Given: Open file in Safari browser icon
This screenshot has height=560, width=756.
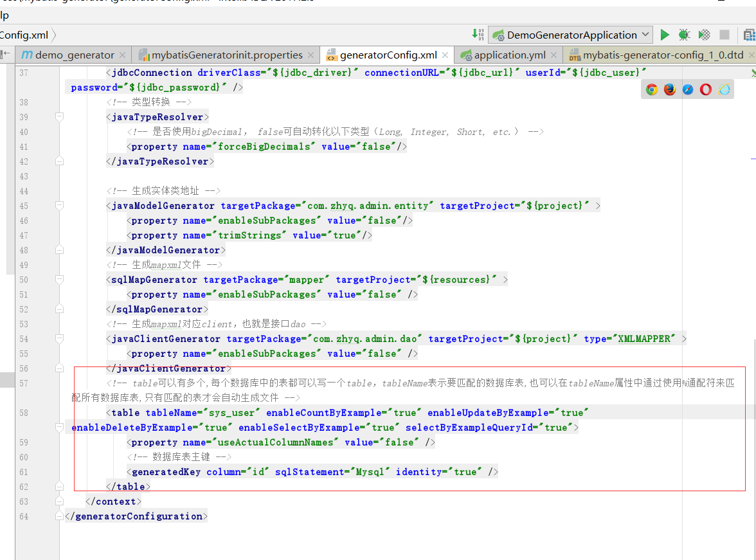Looking at the screenshot, I should tap(688, 90).
